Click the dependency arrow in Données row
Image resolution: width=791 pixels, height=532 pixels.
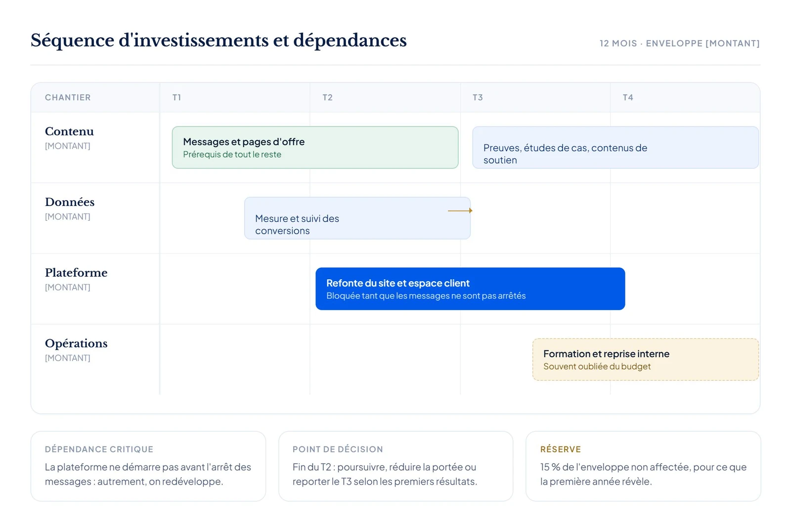[x=460, y=211]
